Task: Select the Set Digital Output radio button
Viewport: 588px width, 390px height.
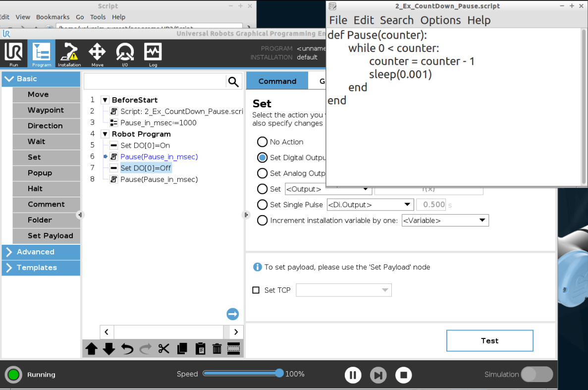Action: pyautogui.click(x=262, y=158)
